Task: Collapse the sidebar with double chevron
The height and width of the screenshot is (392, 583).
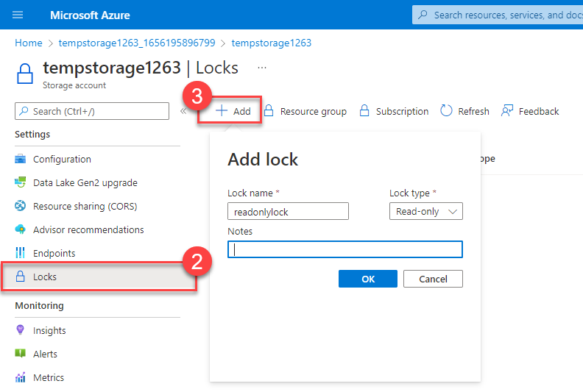Action: click(x=183, y=112)
